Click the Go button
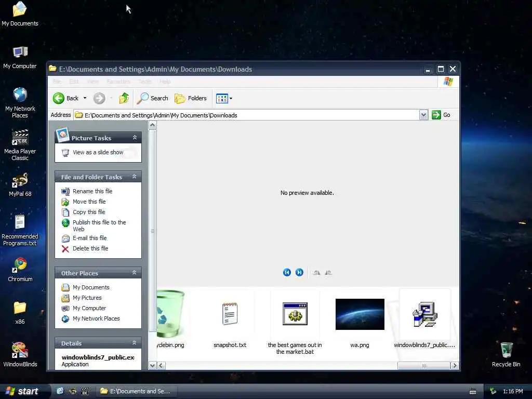The width and height of the screenshot is (532, 399). coord(441,115)
